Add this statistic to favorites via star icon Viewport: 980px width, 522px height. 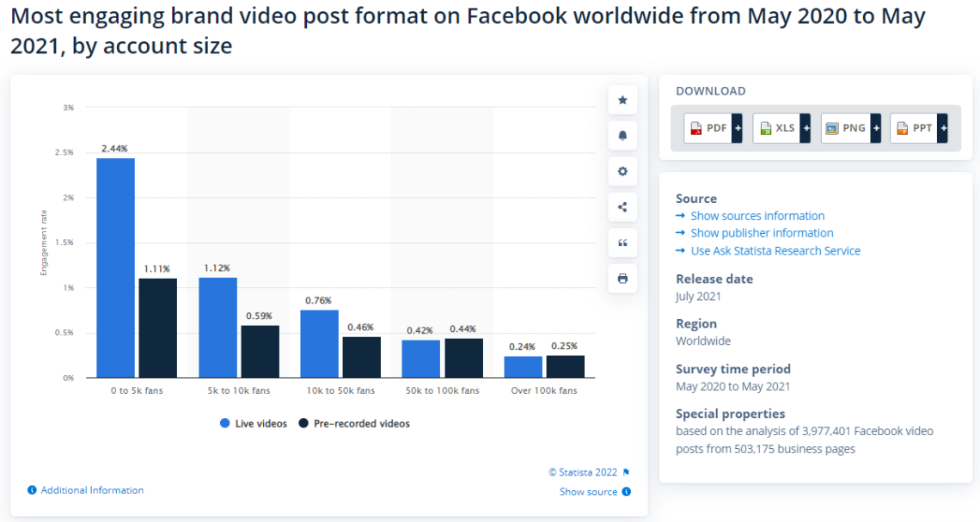(622, 99)
